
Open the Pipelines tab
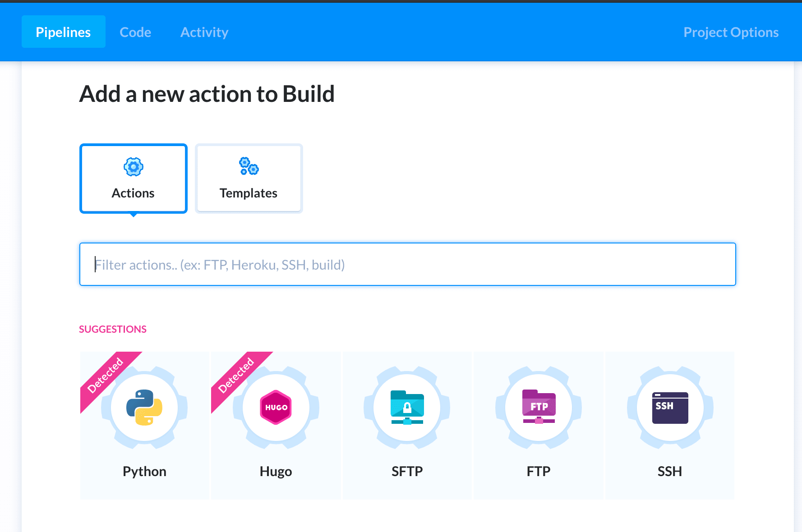click(64, 32)
